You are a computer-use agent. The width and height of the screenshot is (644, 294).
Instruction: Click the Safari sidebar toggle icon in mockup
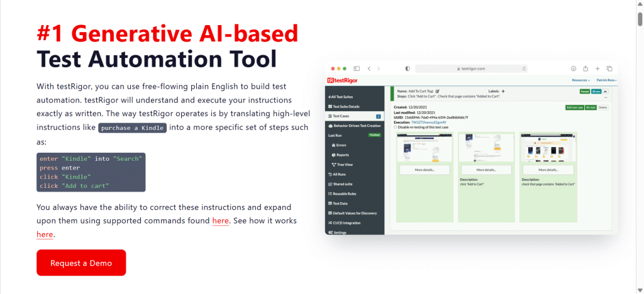tap(357, 68)
